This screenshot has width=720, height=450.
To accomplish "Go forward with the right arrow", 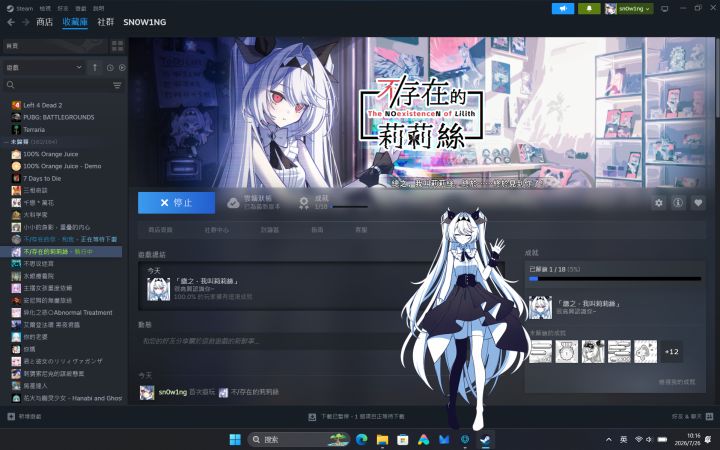I will point(26,22).
